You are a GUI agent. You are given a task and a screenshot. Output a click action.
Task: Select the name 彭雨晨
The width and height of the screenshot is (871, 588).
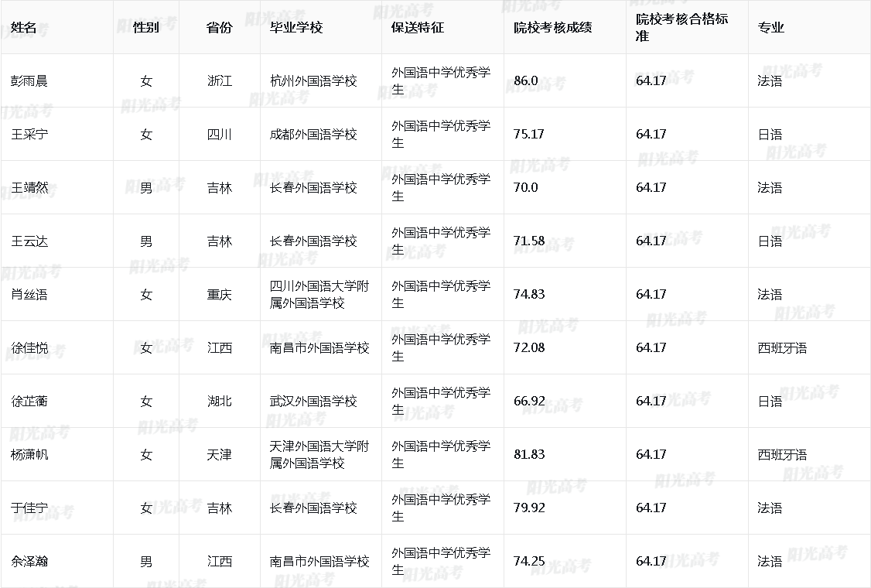tap(29, 80)
